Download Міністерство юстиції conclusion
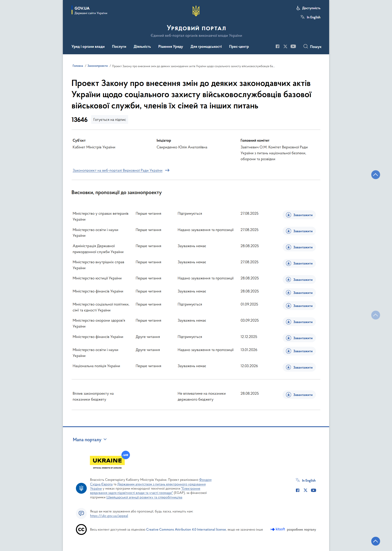The height and width of the screenshot is (551, 392). pyautogui.click(x=299, y=280)
